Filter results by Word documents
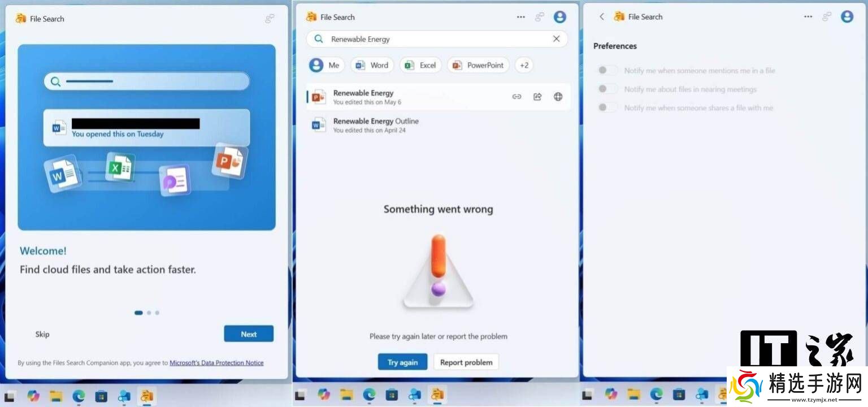 click(x=372, y=65)
